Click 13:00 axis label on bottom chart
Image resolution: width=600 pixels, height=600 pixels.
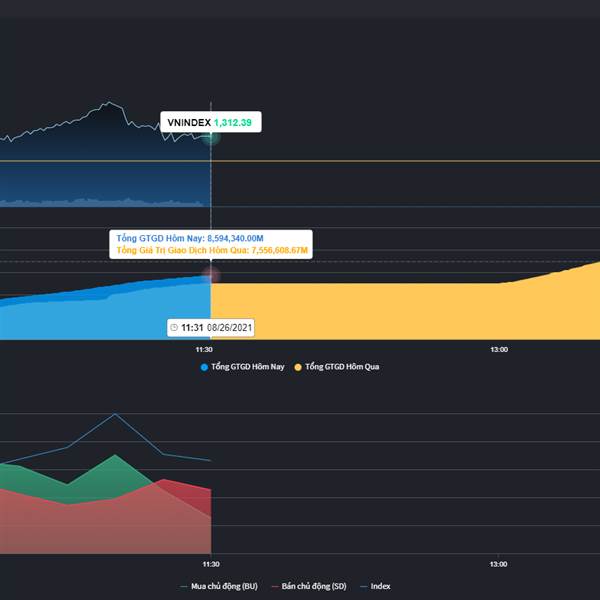pos(498,564)
